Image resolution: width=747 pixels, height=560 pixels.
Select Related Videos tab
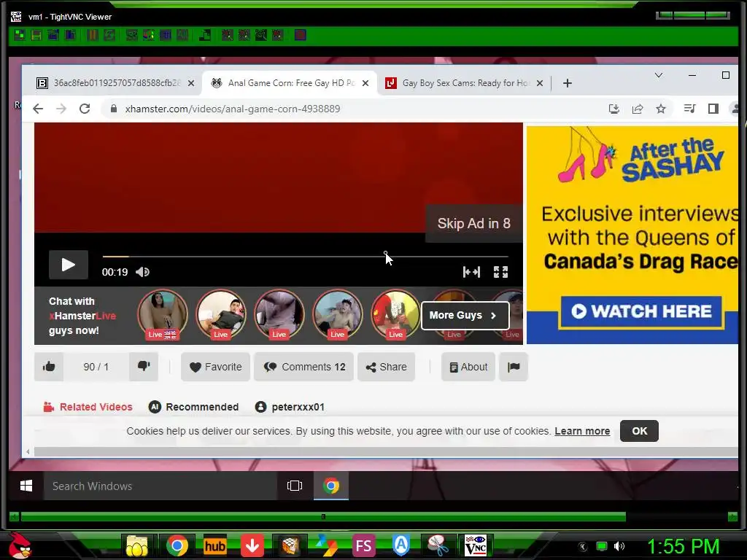point(88,407)
